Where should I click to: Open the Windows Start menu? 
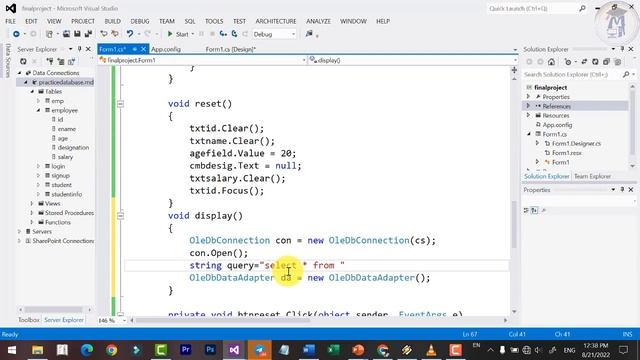pyautogui.click(x=12, y=350)
